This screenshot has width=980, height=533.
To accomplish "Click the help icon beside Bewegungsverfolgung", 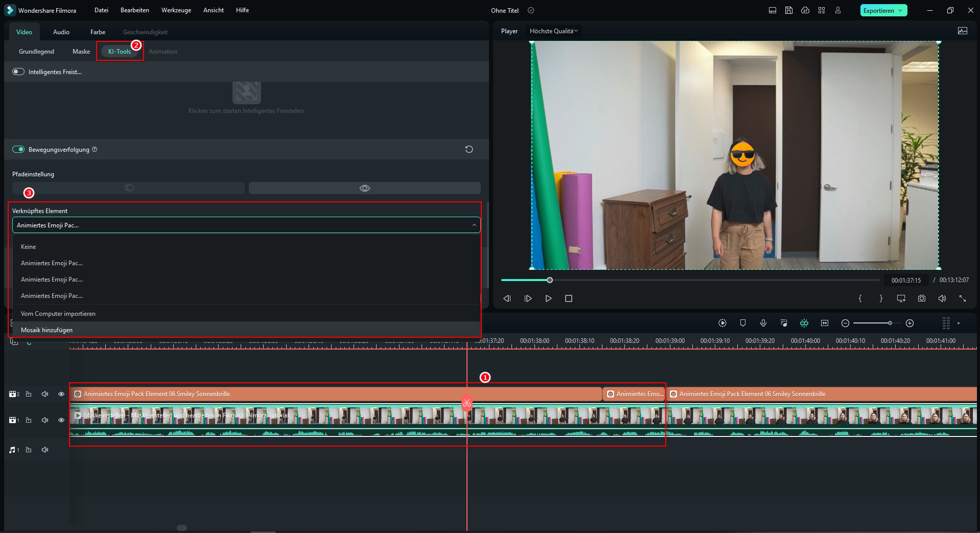I will 95,149.
